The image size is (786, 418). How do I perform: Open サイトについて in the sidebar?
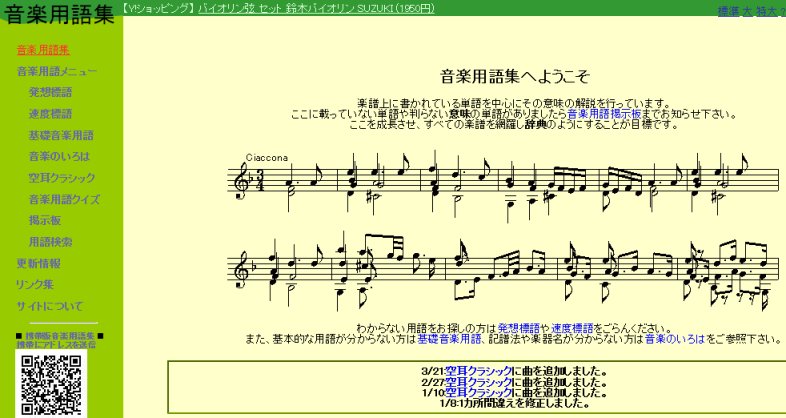50,306
